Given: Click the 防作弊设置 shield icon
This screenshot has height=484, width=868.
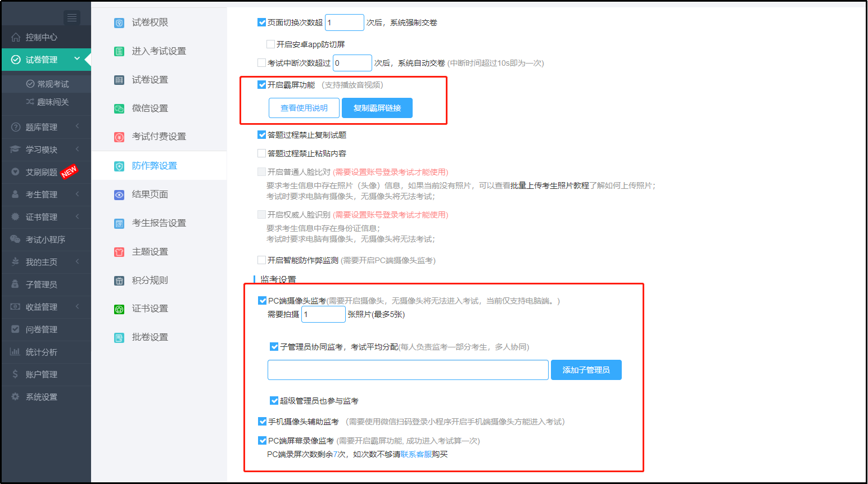Looking at the screenshot, I should (x=119, y=166).
